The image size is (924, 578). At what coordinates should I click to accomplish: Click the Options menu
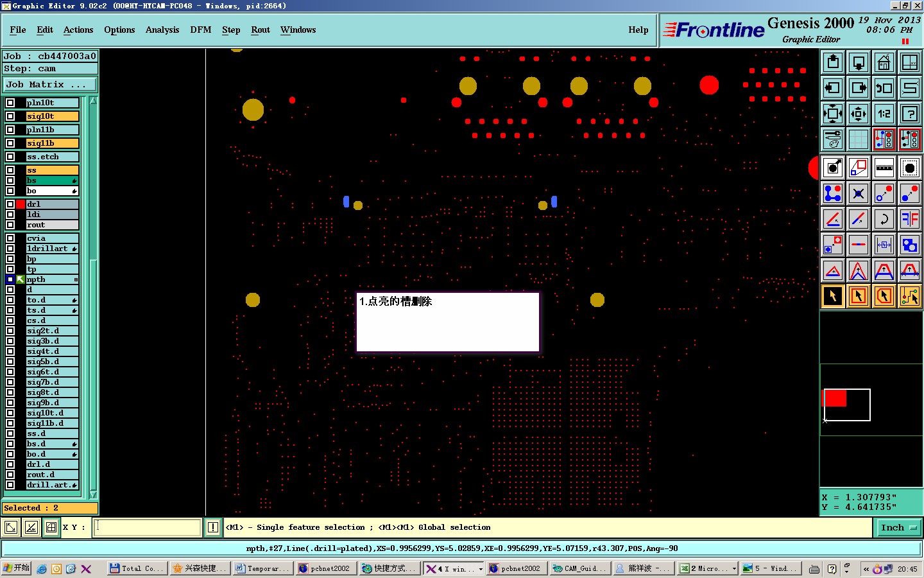[119, 30]
